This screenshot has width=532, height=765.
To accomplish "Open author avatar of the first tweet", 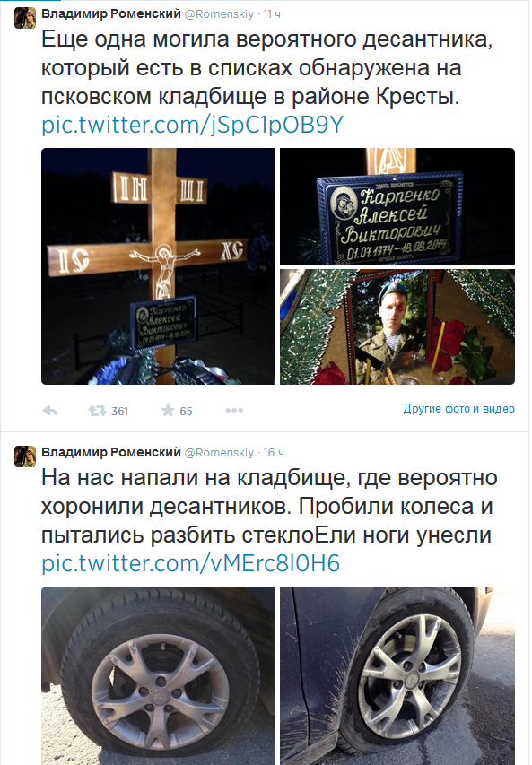I will (x=25, y=18).
